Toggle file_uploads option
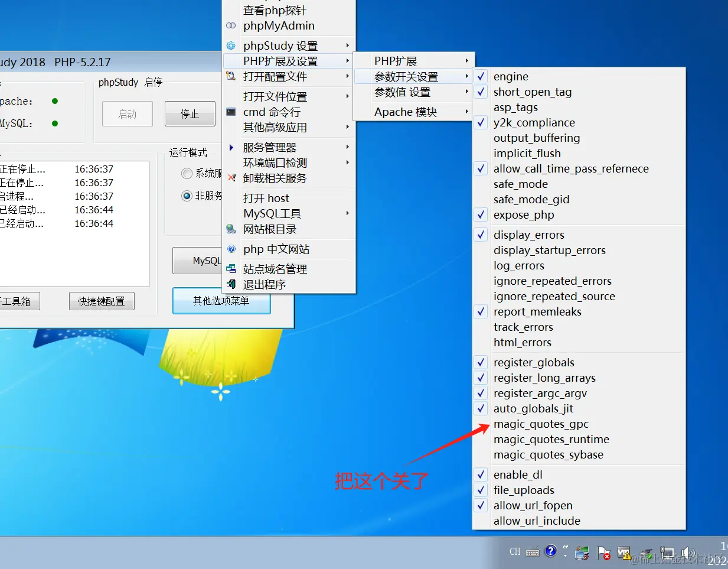 pos(579,490)
